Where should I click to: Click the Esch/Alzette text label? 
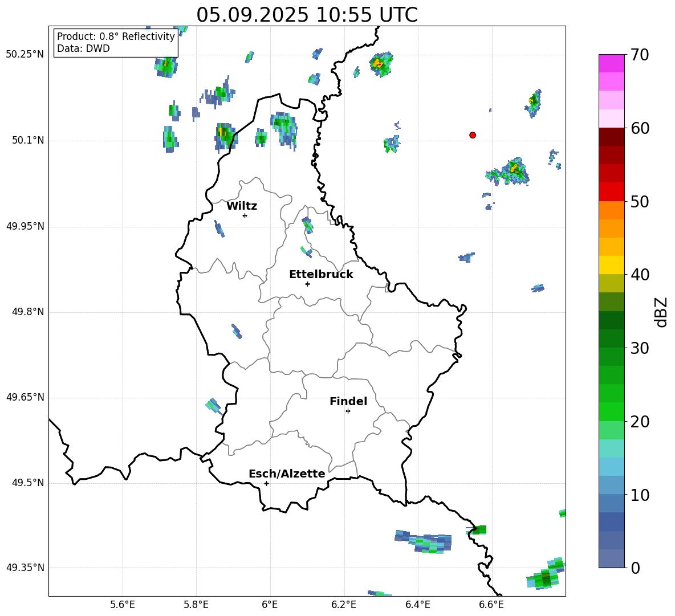286,474
